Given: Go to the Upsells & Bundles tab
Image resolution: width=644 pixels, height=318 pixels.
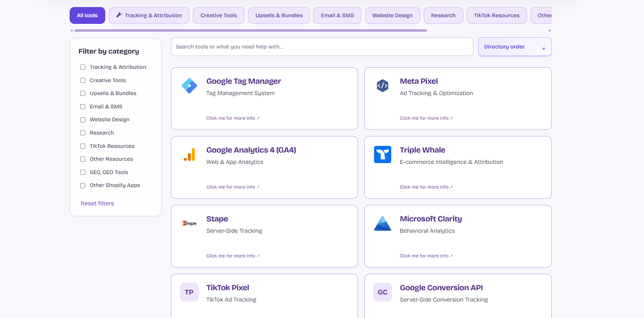Looking at the screenshot, I should pyautogui.click(x=279, y=15).
